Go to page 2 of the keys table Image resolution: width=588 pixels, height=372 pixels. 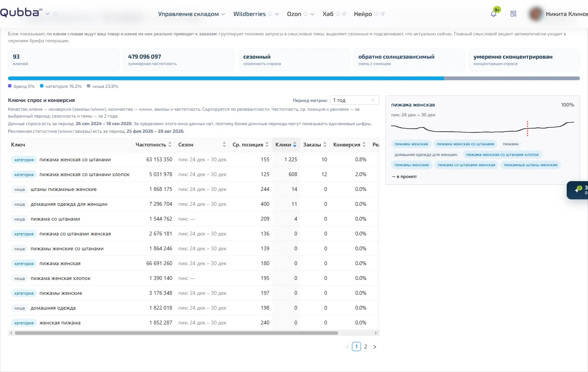click(x=366, y=347)
